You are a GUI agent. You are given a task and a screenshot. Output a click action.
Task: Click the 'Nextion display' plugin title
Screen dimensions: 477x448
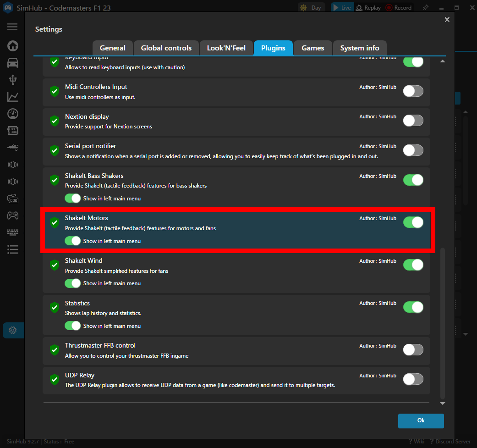click(87, 116)
